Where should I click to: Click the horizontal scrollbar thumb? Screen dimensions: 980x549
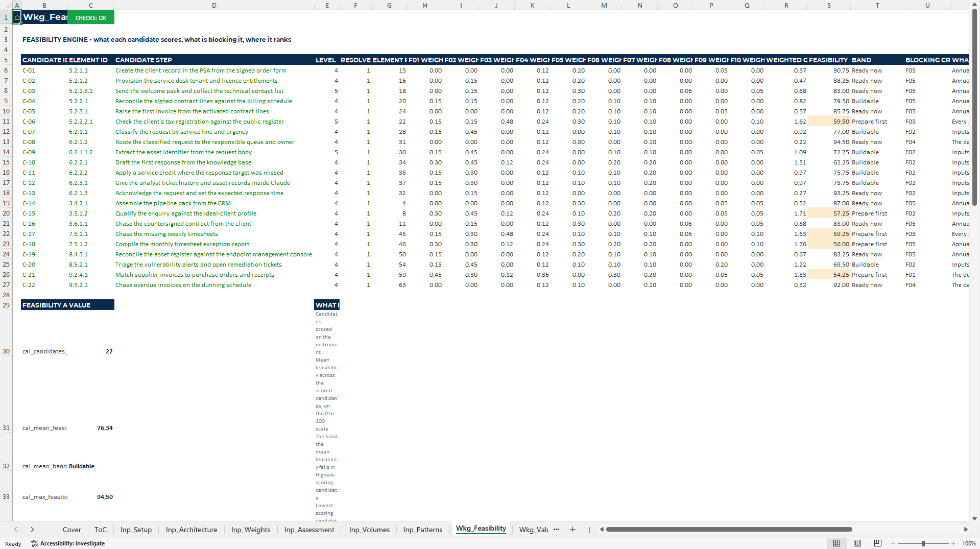click(x=729, y=530)
